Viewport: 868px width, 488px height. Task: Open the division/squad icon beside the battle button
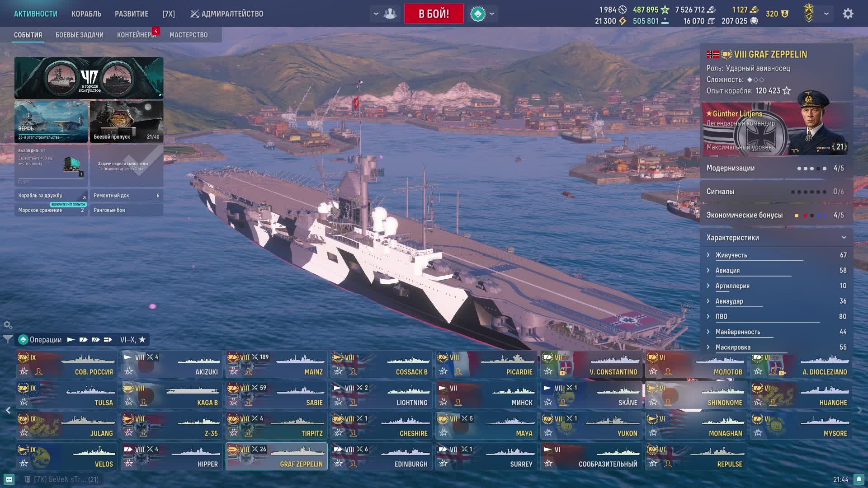pos(390,14)
